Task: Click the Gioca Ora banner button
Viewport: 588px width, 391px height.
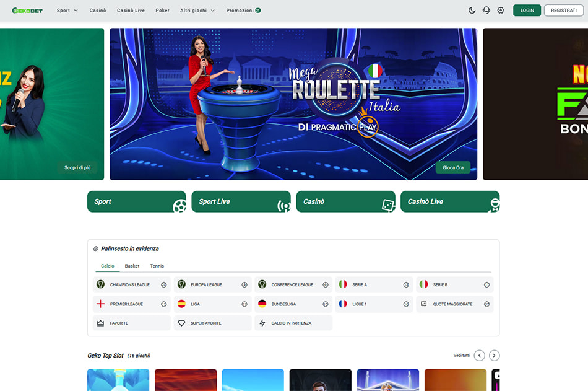Action: coord(453,167)
